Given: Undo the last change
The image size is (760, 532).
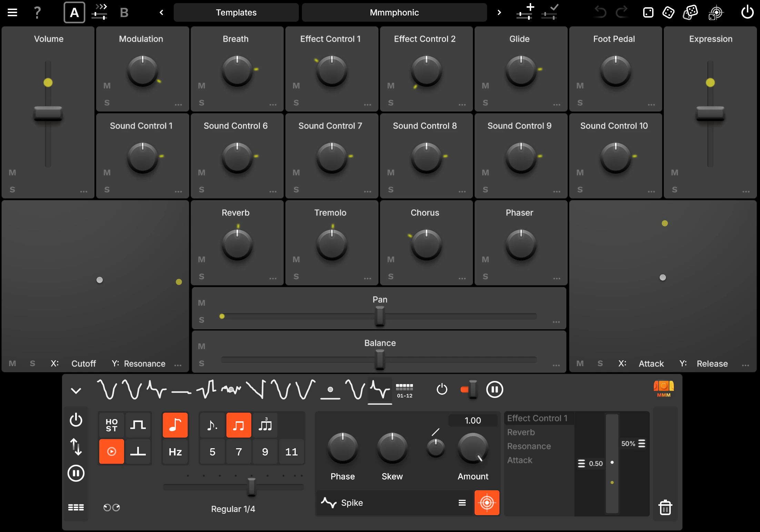Looking at the screenshot, I should [600, 12].
